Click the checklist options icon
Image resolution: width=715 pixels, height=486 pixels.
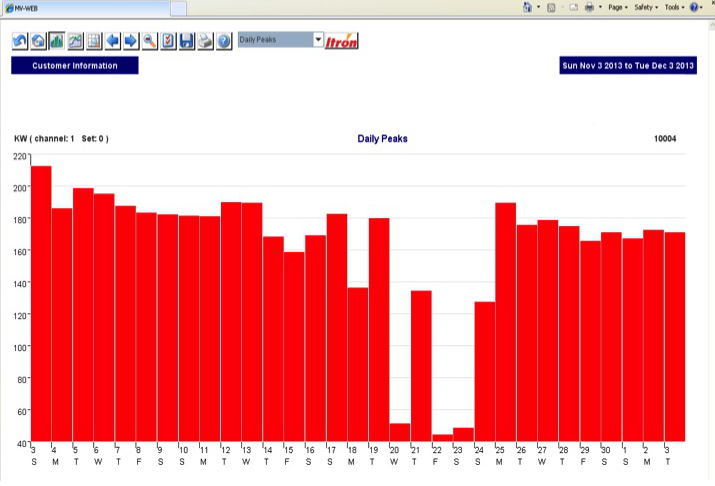168,41
